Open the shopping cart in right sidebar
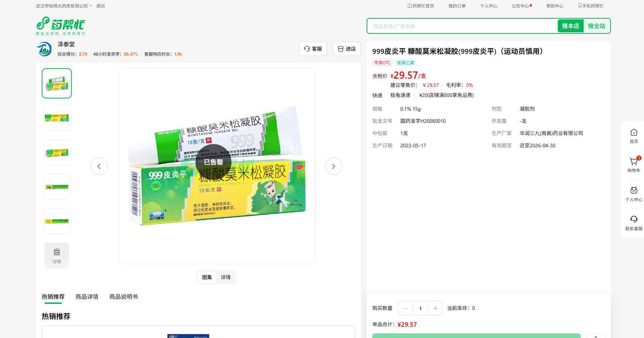Screen dimensions: 644x338 pyautogui.click(x=634, y=162)
